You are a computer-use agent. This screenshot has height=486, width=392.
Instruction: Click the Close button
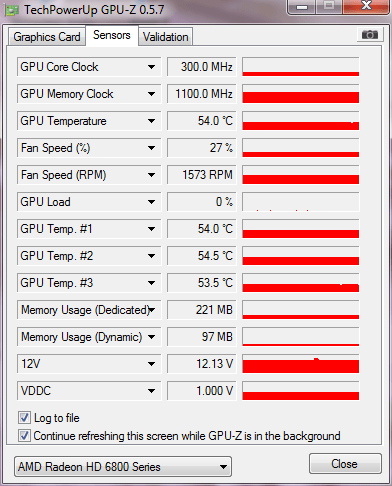(345, 464)
